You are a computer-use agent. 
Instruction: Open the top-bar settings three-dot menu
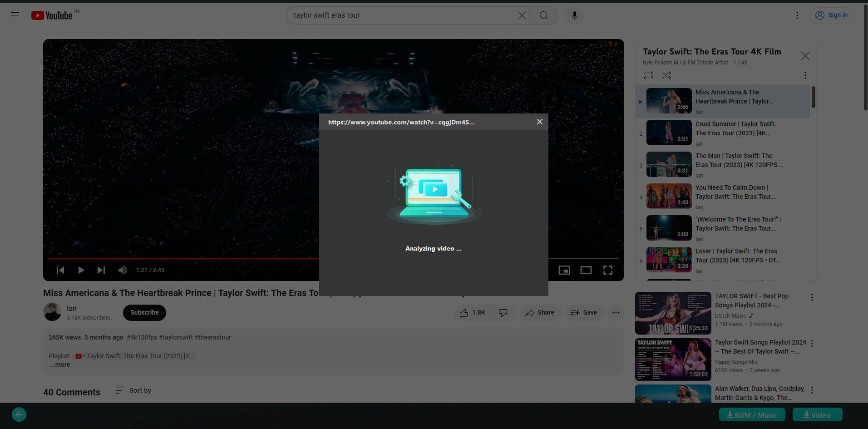[x=797, y=15]
